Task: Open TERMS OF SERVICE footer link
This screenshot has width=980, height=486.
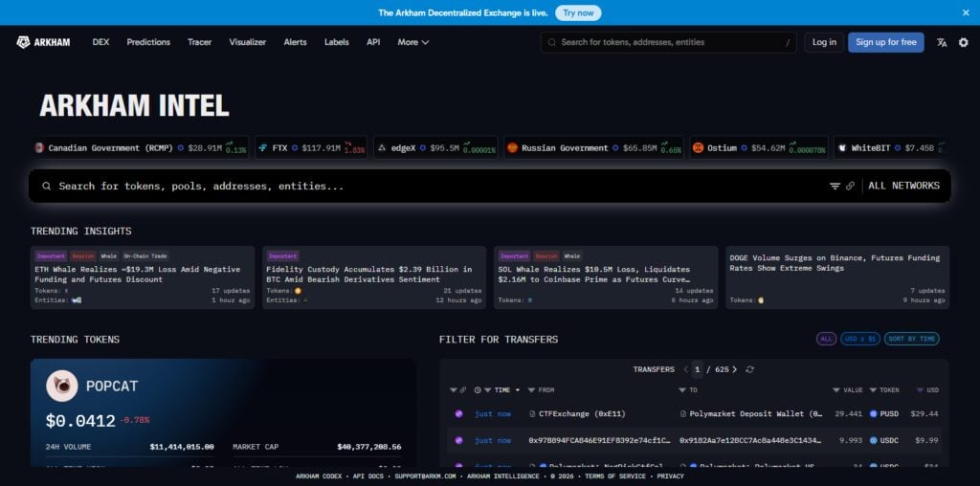Action: [x=615, y=476]
